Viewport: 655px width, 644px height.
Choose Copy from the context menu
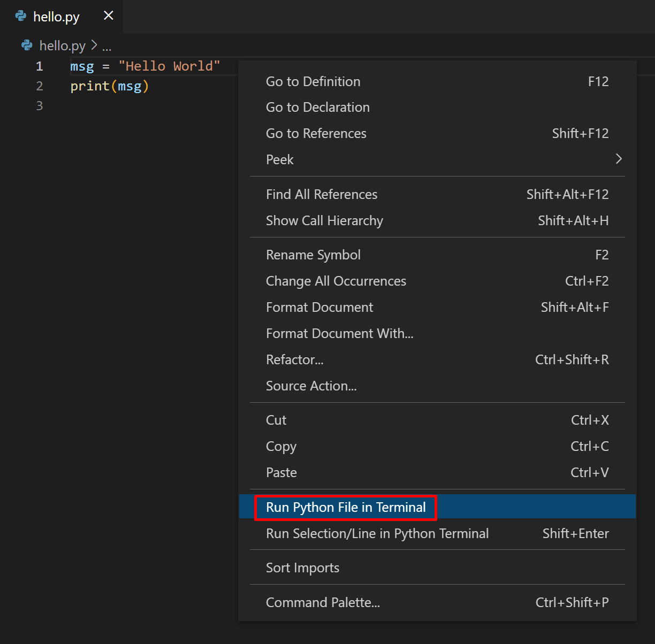click(x=281, y=446)
